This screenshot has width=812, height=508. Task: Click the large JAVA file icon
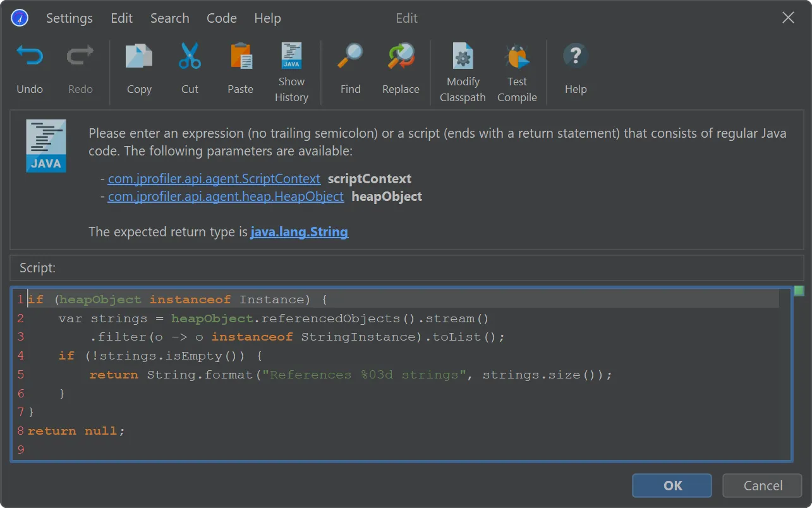[46, 146]
